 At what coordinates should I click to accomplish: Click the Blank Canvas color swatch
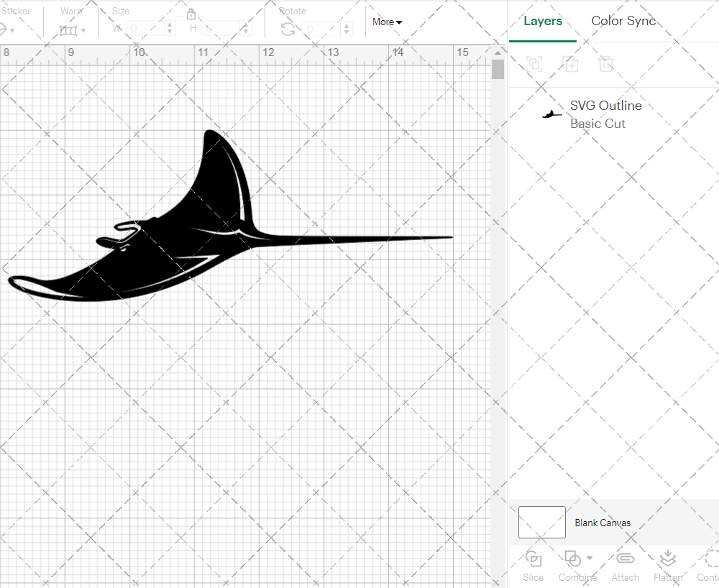tap(541, 523)
